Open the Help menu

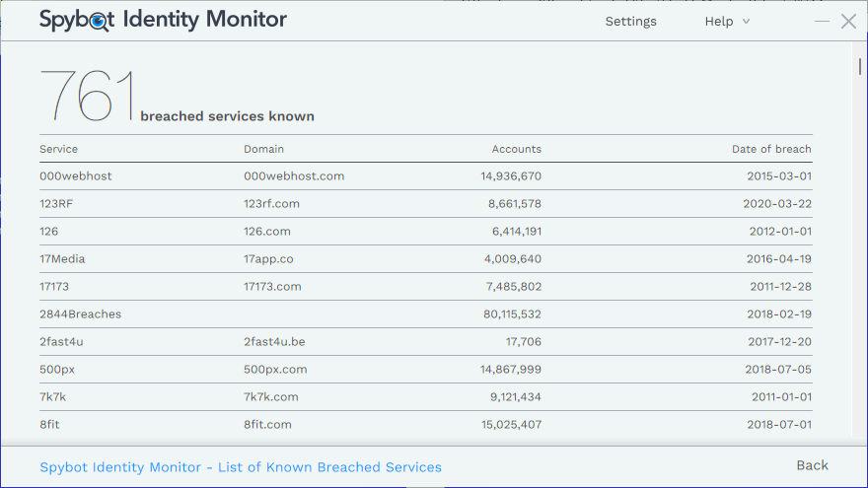tap(718, 22)
